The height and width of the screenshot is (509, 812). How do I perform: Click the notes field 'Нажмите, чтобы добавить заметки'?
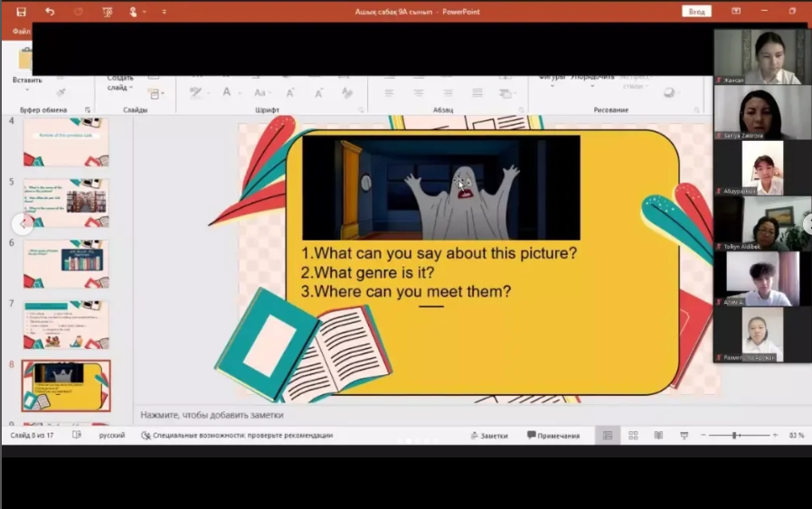tap(212, 415)
